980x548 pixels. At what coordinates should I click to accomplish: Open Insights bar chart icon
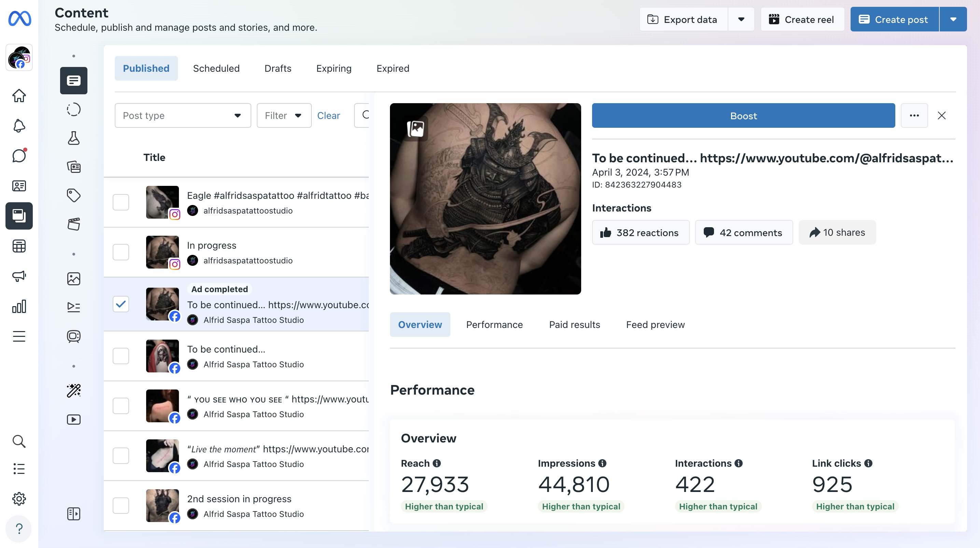pyautogui.click(x=19, y=306)
